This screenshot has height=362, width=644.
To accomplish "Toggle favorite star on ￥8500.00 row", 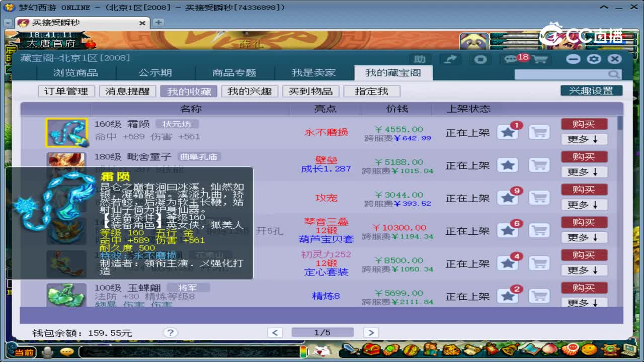I will point(508,263).
